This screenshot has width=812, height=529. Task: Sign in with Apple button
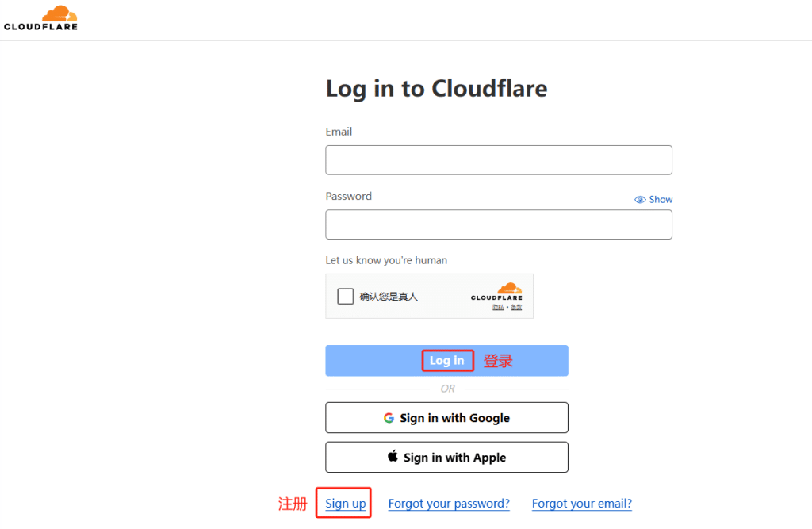(447, 457)
